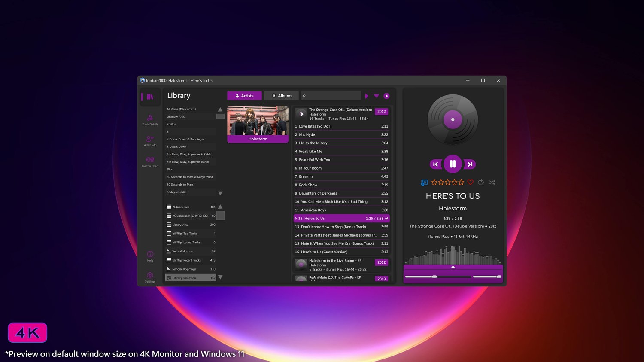
Task: Rate the track five stars
Action: click(461, 183)
